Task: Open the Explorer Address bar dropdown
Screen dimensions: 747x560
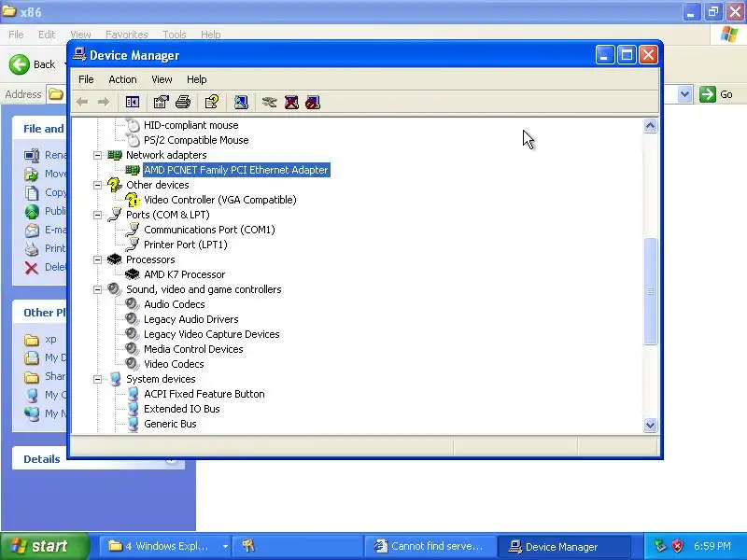Action: click(x=684, y=94)
